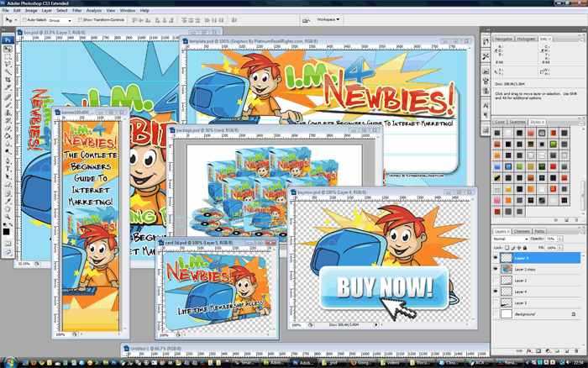Select the Crop tool

coord(8,80)
